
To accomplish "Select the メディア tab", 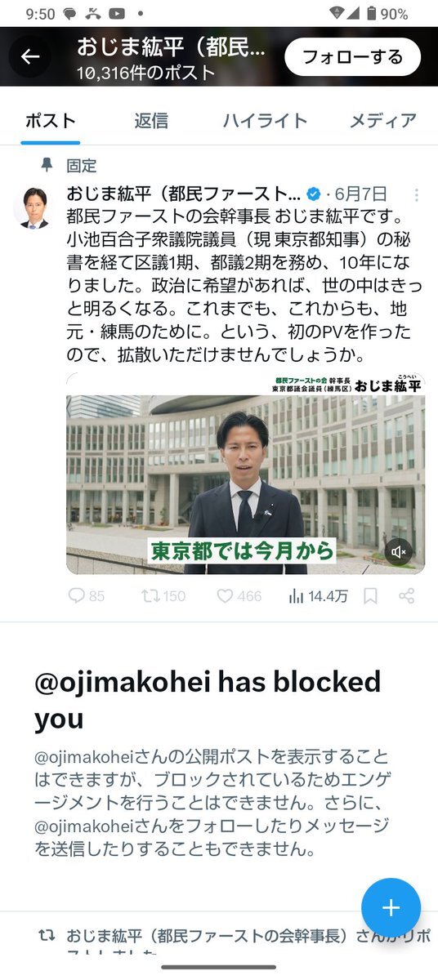I will (x=383, y=120).
